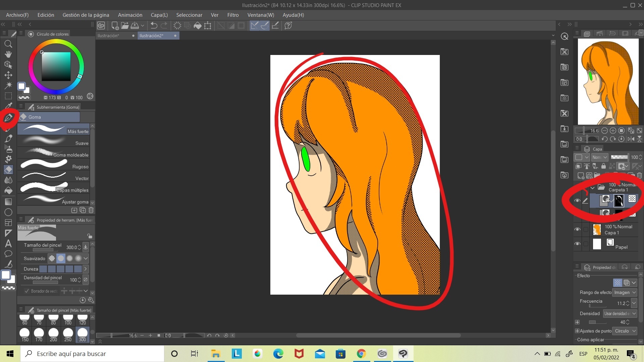Open Google Chrome from the taskbar
The width and height of the screenshot is (644, 362).
point(361,354)
